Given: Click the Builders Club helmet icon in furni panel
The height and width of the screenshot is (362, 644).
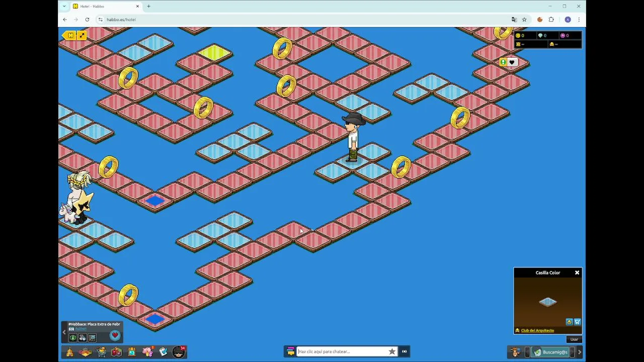Looking at the screenshot, I should pyautogui.click(x=569, y=322).
